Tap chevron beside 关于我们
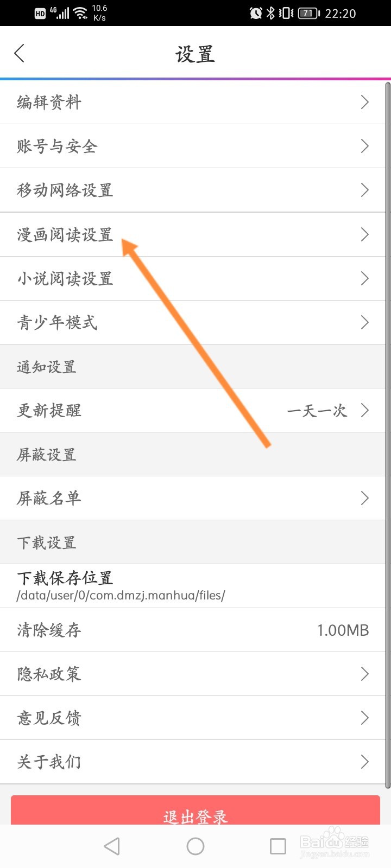The width and height of the screenshot is (391, 868). (365, 762)
